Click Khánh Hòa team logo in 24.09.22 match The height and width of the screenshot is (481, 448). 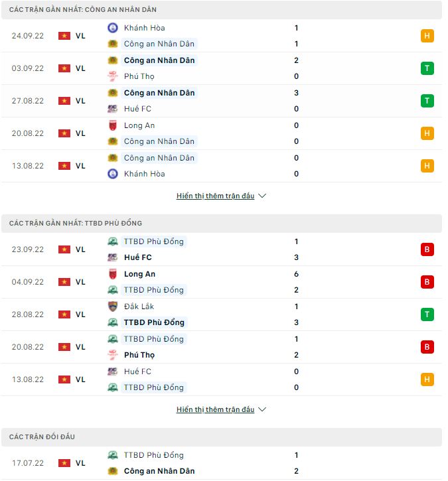113,28
